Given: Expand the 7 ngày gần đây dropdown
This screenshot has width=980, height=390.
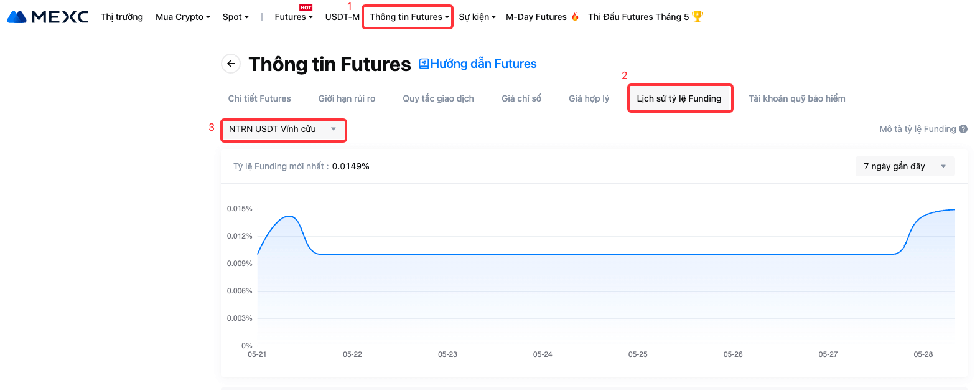Looking at the screenshot, I should pyautogui.click(x=905, y=166).
